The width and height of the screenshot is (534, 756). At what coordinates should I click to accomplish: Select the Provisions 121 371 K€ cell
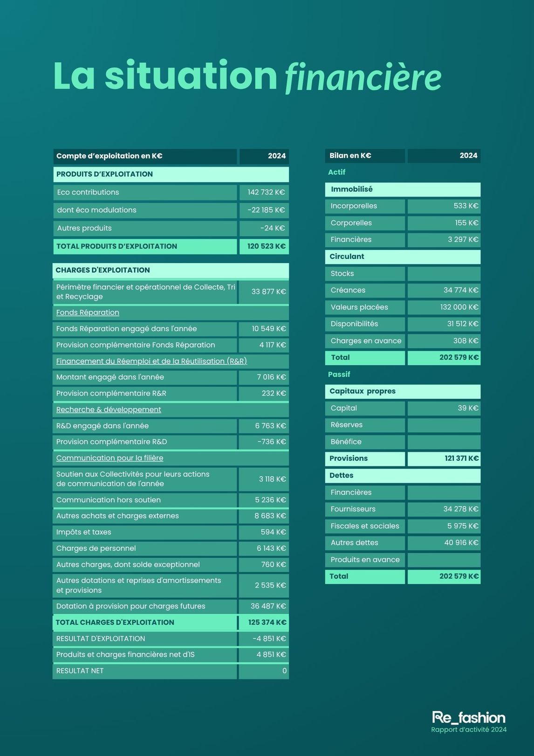(x=444, y=458)
